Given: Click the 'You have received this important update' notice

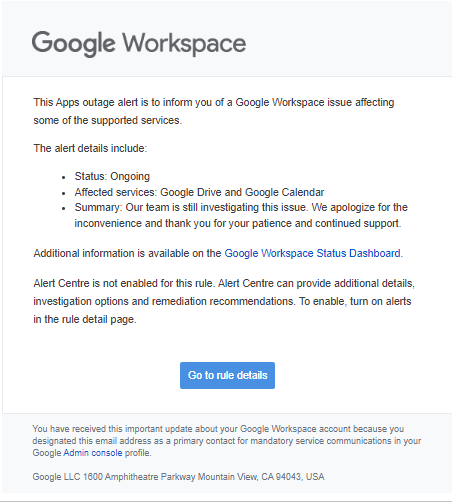Looking at the screenshot, I should click(x=227, y=441).
